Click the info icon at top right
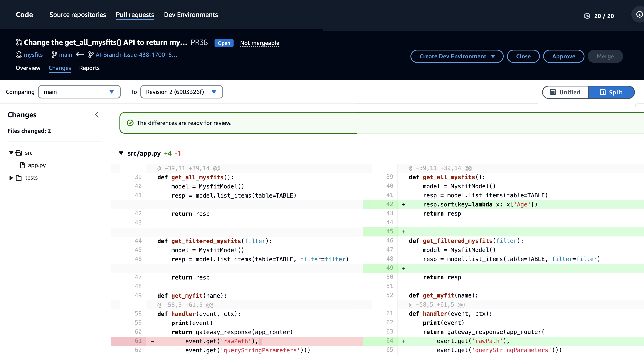Image resolution: width=644 pixels, height=355 pixels. pos(639,14)
